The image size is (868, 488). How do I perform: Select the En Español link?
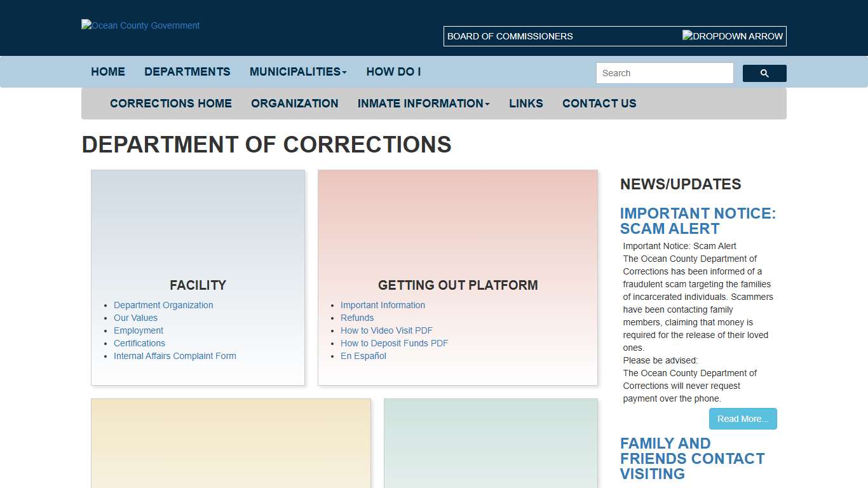click(363, 356)
